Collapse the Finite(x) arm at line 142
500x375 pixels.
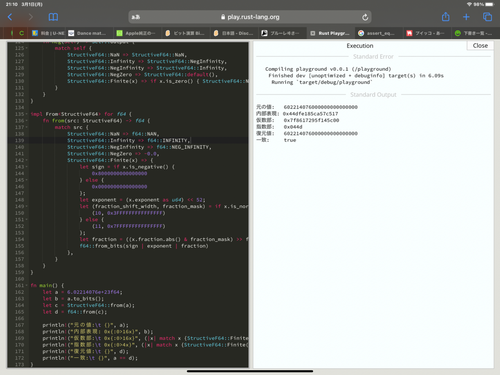tap(27, 160)
